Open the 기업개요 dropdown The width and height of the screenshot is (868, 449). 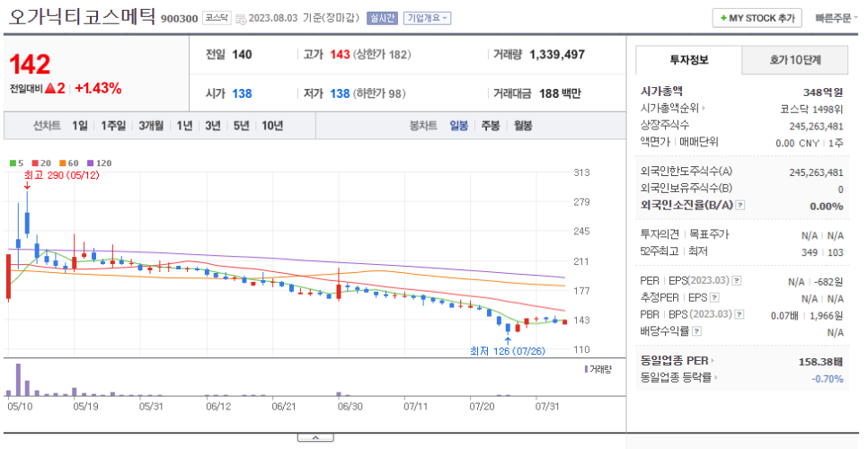pos(428,18)
